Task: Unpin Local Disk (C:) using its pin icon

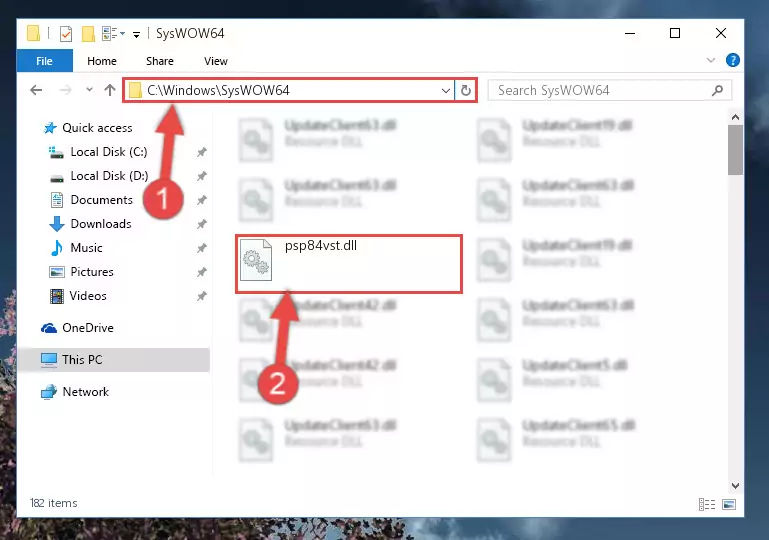Action: [202, 153]
